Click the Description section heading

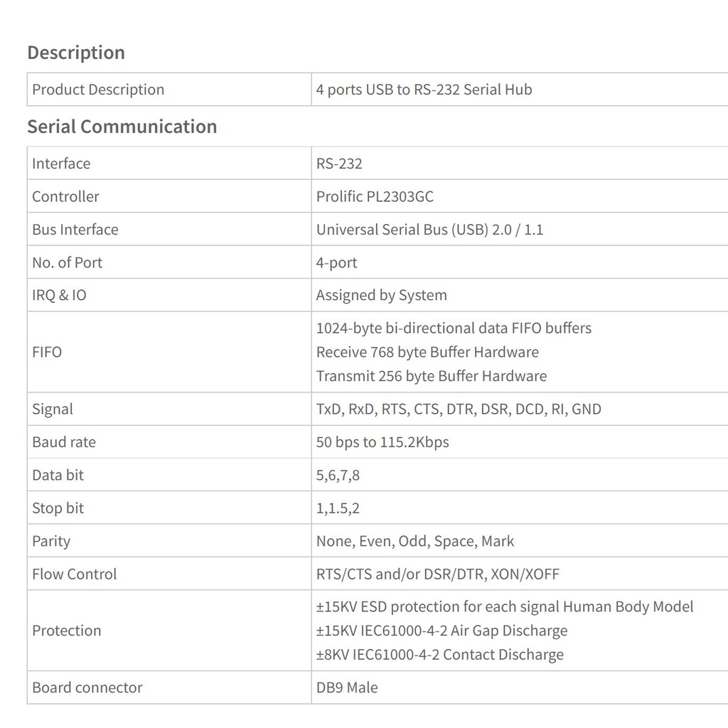75,53
